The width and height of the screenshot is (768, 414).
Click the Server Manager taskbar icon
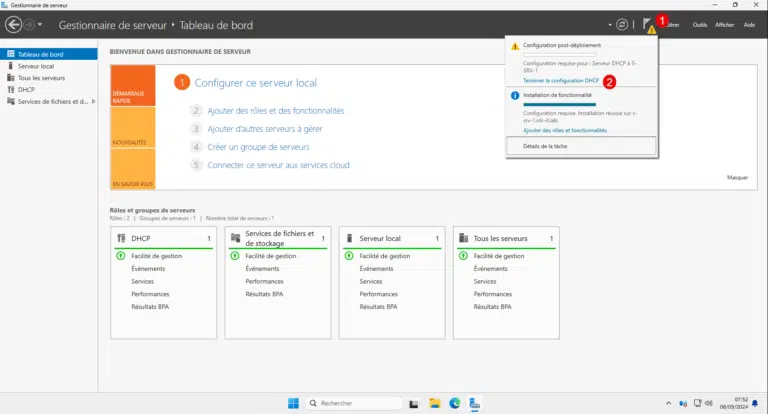coord(474,403)
